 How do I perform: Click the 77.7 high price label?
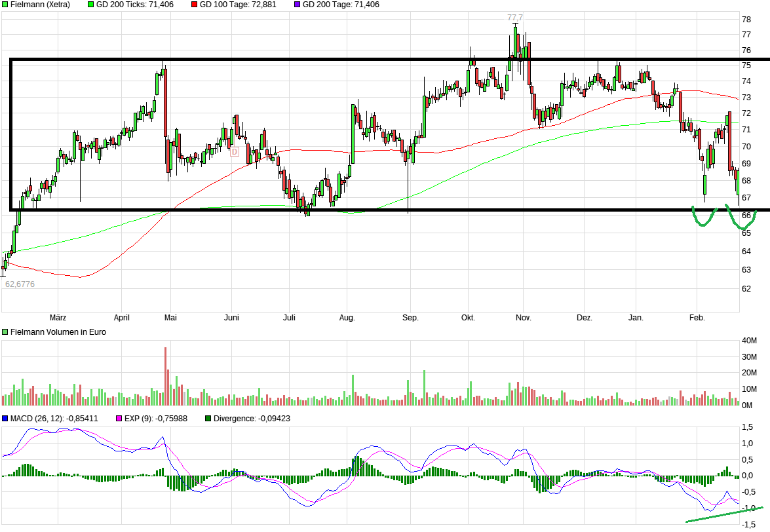click(516, 18)
